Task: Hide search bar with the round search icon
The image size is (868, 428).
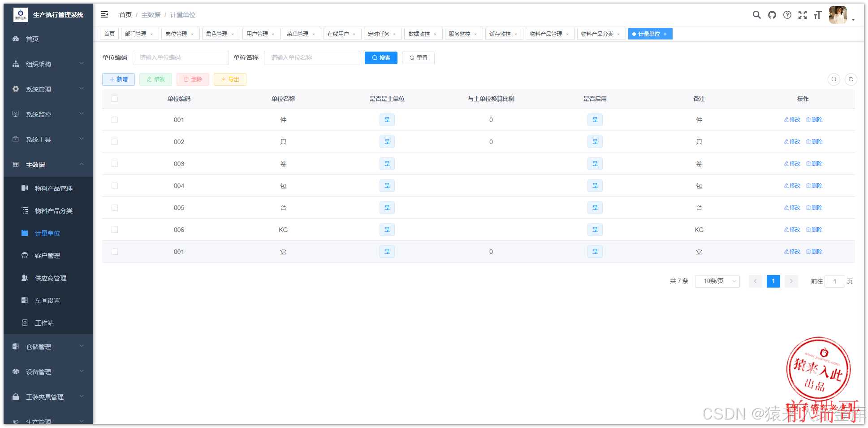Action: 834,79
